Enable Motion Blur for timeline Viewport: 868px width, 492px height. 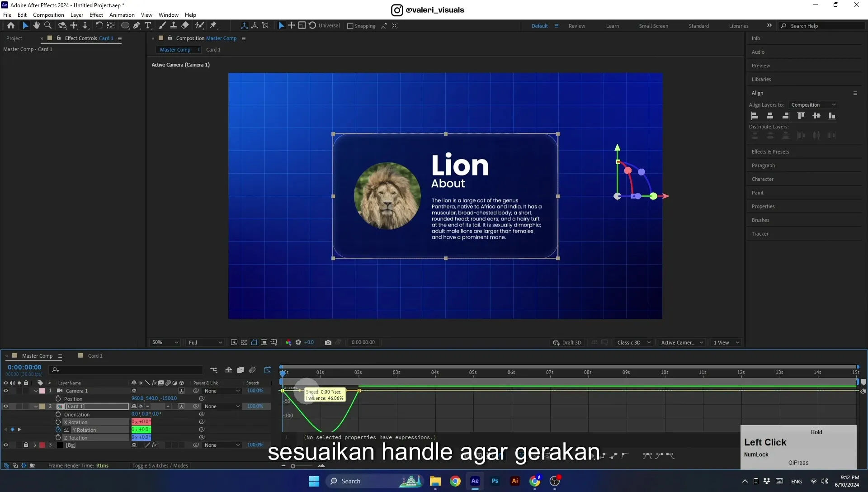pos(252,370)
